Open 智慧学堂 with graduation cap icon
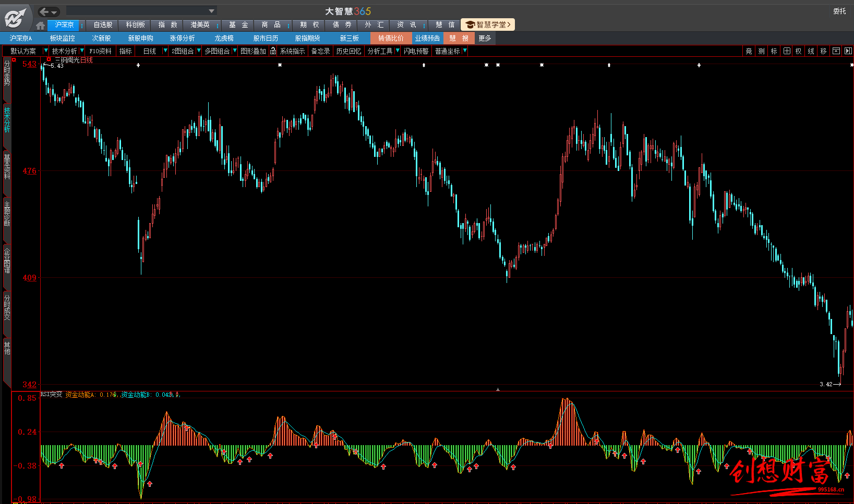This screenshot has height=504, width=854. point(488,24)
